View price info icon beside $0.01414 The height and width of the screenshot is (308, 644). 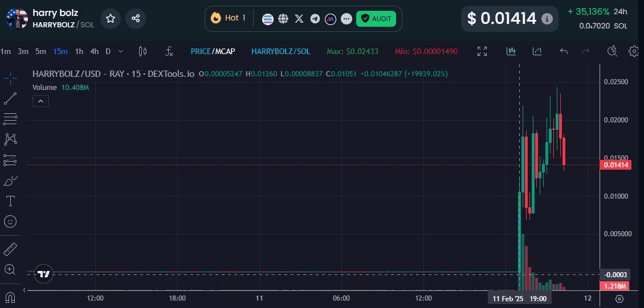[x=546, y=19]
